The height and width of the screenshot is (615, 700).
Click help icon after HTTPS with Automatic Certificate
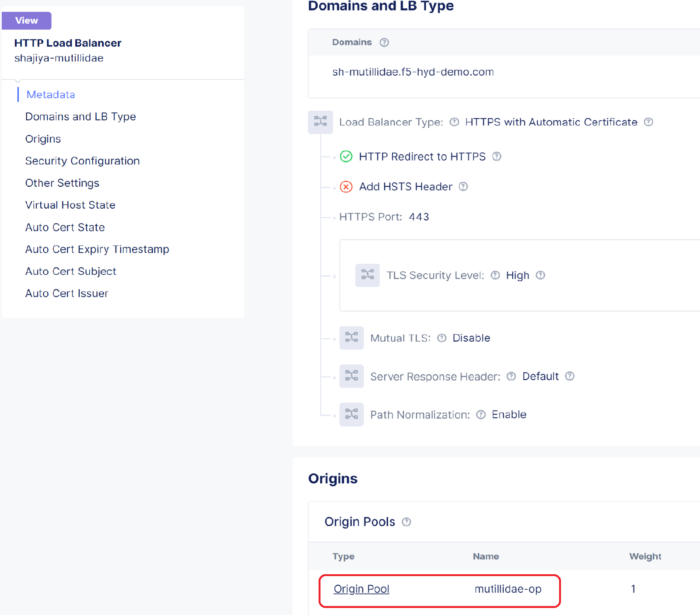(648, 122)
